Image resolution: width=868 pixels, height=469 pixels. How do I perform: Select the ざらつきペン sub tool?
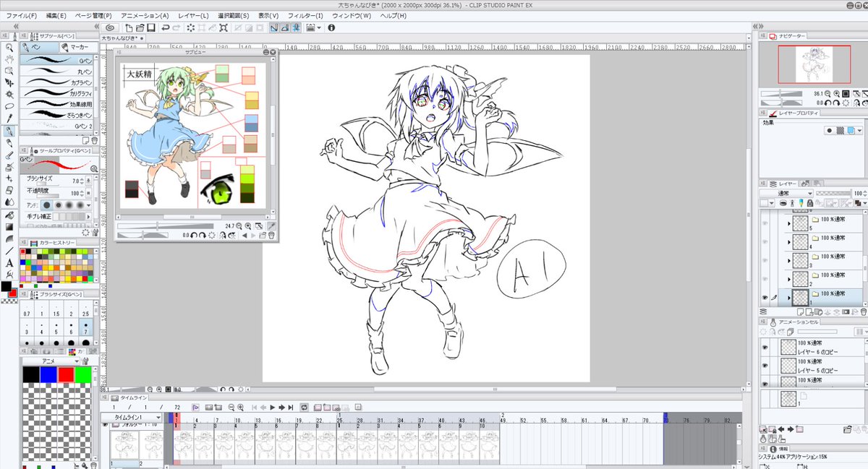tap(58, 114)
